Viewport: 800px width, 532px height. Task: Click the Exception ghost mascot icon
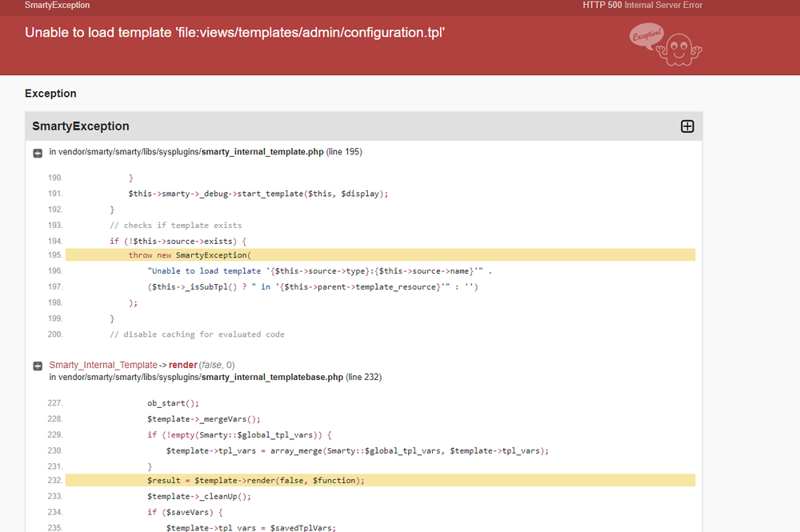click(666, 44)
